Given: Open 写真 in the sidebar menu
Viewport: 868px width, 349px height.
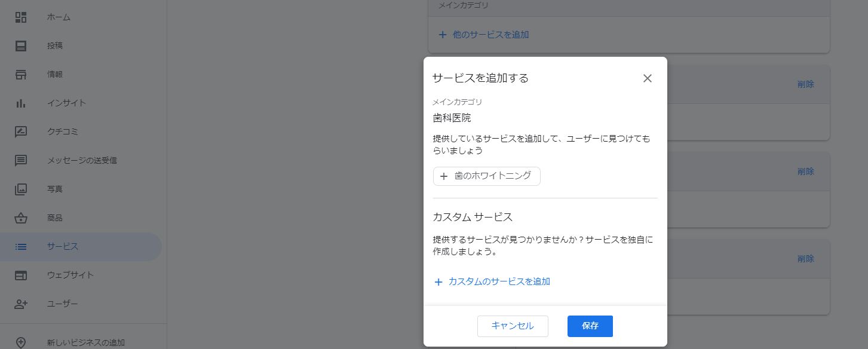Looking at the screenshot, I should click(x=55, y=189).
